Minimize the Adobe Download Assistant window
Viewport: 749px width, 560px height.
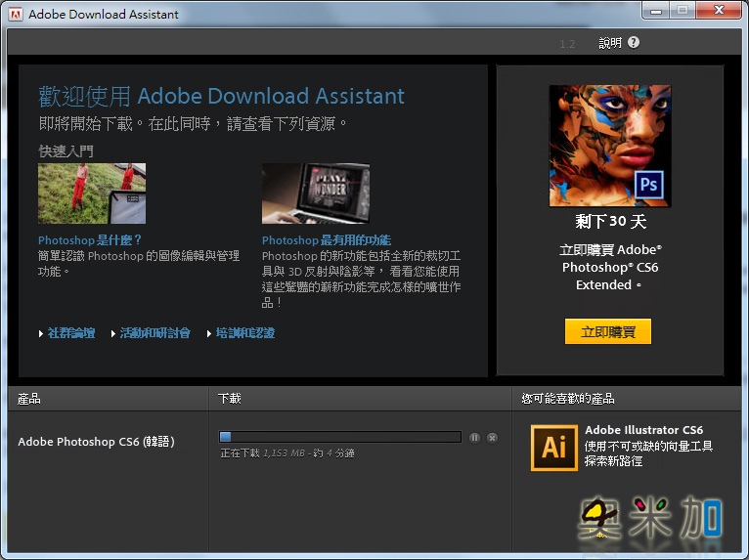pyautogui.click(x=656, y=11)
